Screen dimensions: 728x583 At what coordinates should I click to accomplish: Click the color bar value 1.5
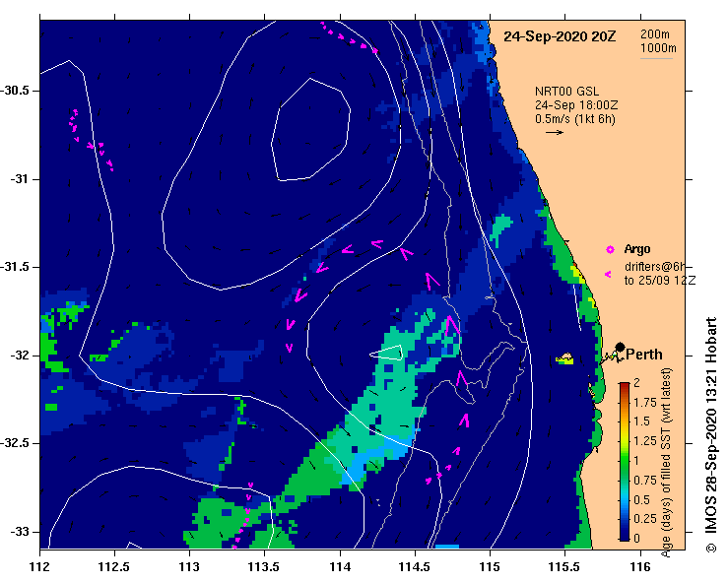[641, 421]
